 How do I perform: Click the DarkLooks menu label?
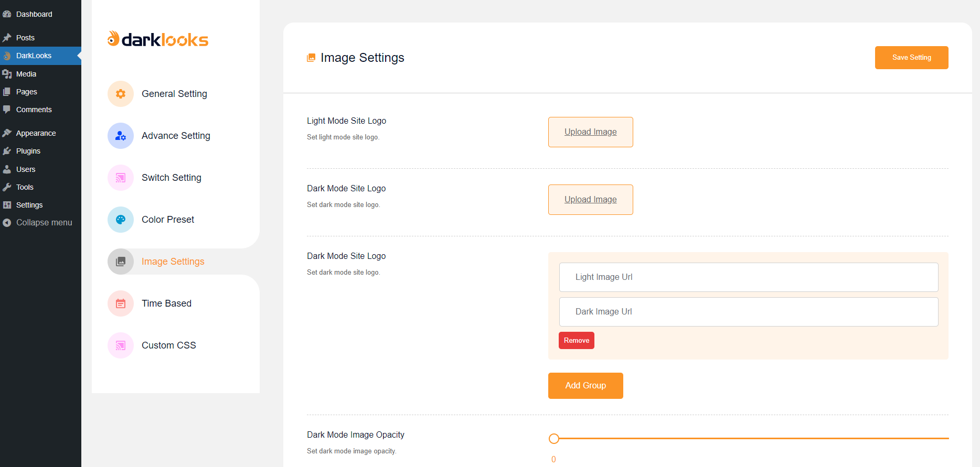coord(34,56)
